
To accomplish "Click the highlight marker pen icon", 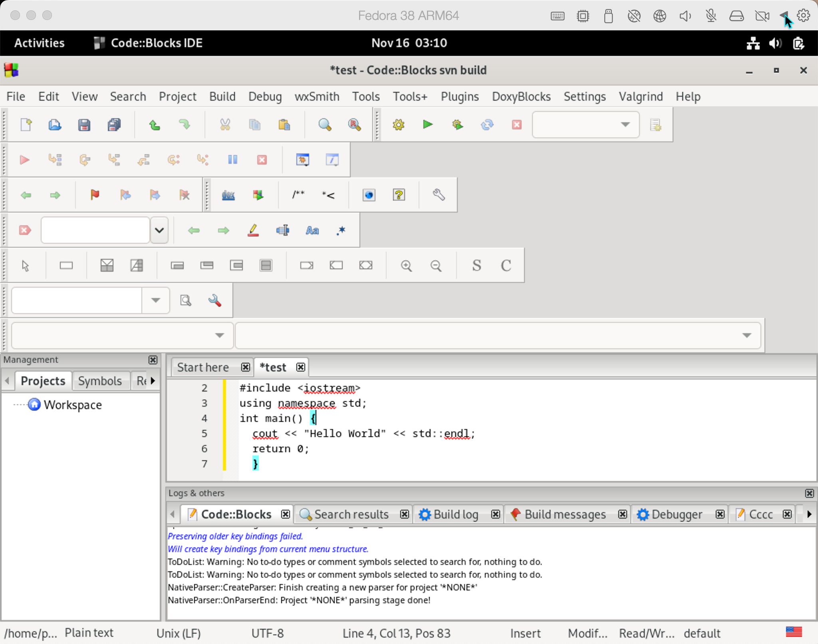I will tap(253, 230).
